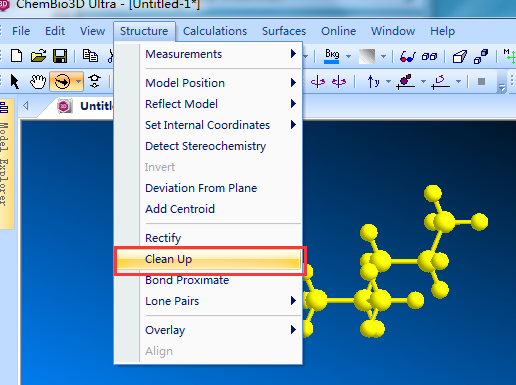Open the Window menu
The image size is (516, 385).
coord(393,31)
